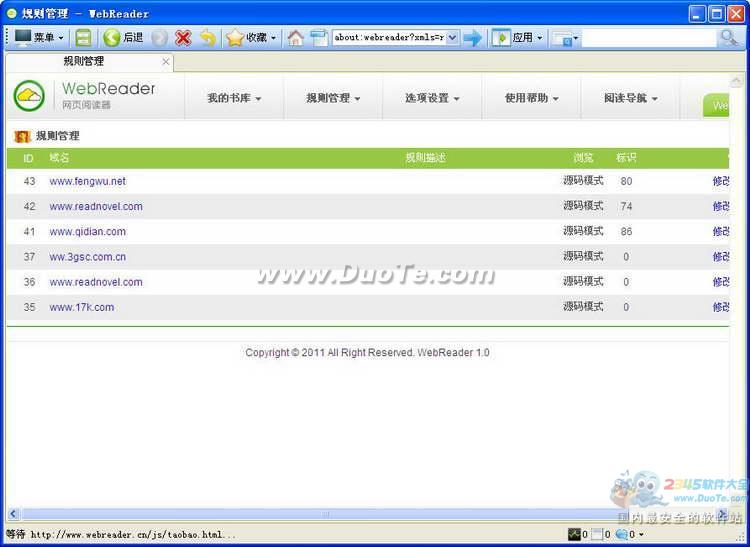Click the address bar URL field

[x=389, y=37]
